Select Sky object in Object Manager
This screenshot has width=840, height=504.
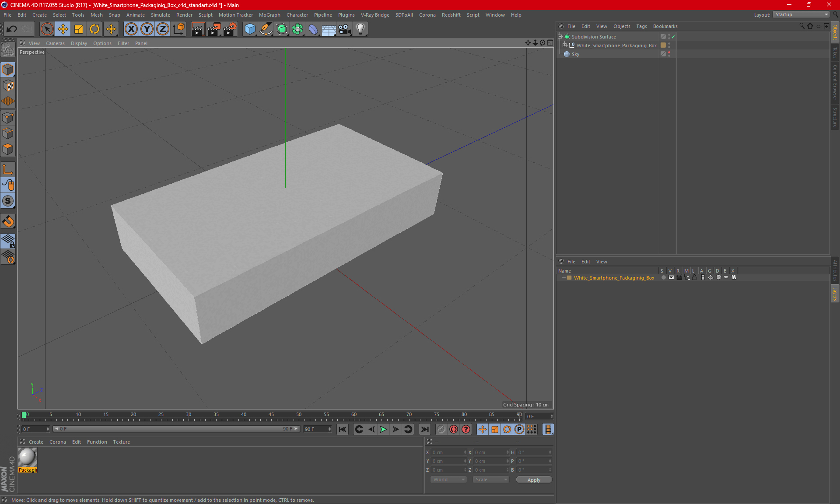point(575,54)
